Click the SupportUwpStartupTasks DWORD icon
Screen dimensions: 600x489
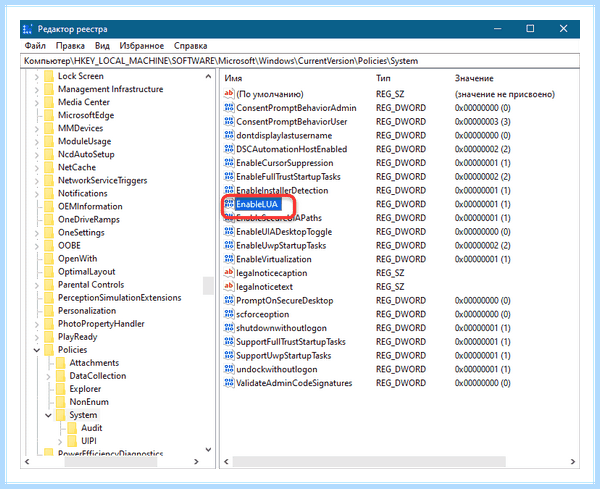(229, 355)
